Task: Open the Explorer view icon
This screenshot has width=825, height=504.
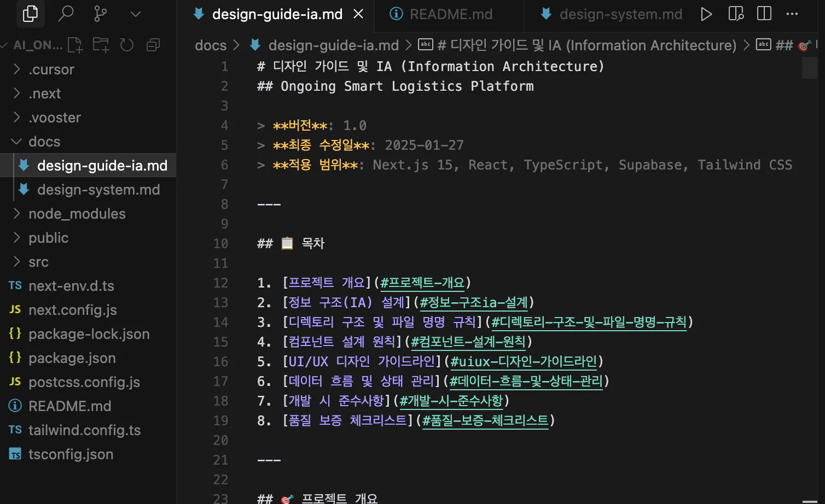Action: click(30, 14)
